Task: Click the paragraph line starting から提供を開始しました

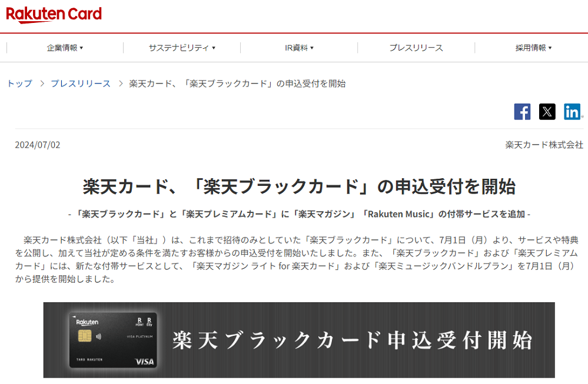Action: click(x=65, y=279)
